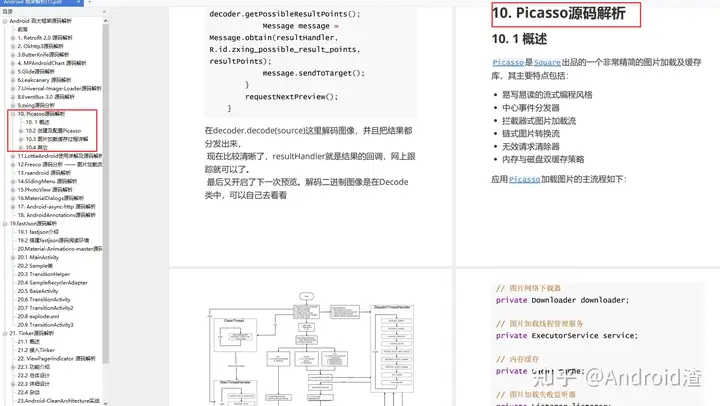Follow the first Picasso hyperlink in 概述
The width and height of the screenshot is (720, 406).
click(x=508, y=62)
